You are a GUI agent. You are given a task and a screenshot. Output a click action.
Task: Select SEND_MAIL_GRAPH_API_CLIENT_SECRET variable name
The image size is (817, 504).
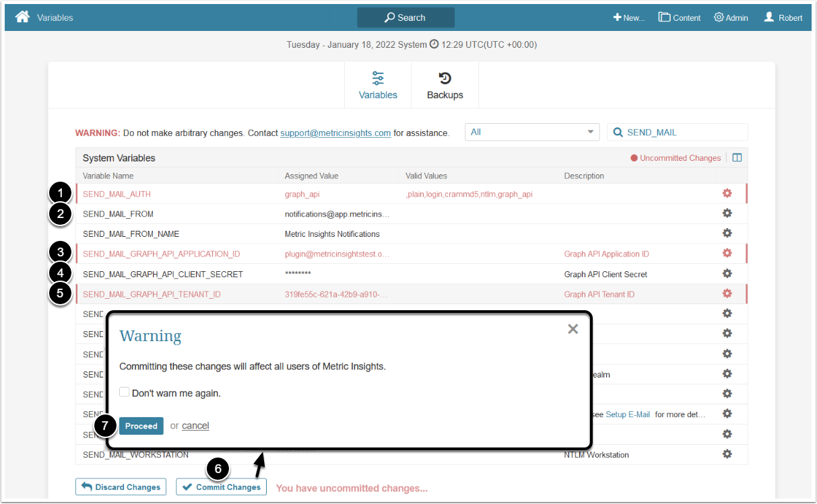click(x=163, y=275)
